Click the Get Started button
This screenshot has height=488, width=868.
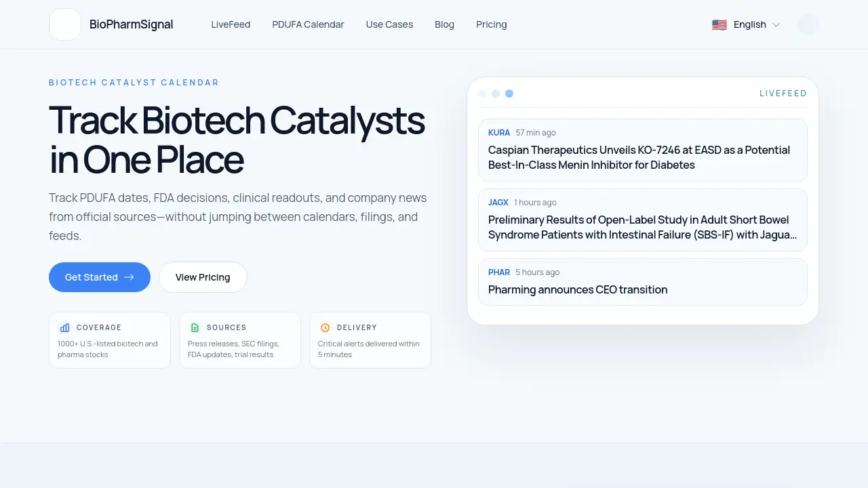pyautogui.click(x=100, y=277)
